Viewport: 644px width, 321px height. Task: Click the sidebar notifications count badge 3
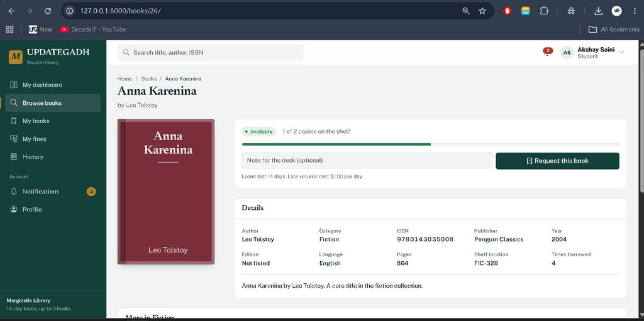[91, 192]
